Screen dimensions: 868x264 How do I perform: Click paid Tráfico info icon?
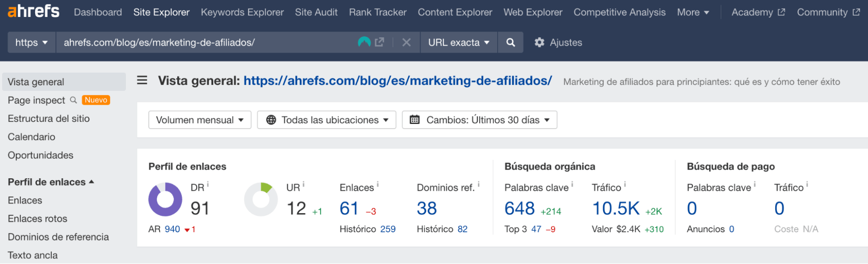tap(807, 184)
